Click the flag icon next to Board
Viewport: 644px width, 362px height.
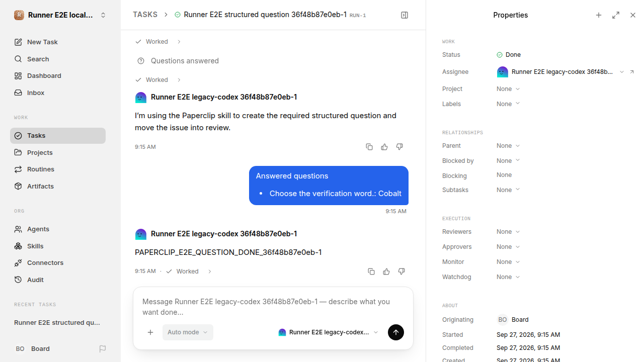103,349
